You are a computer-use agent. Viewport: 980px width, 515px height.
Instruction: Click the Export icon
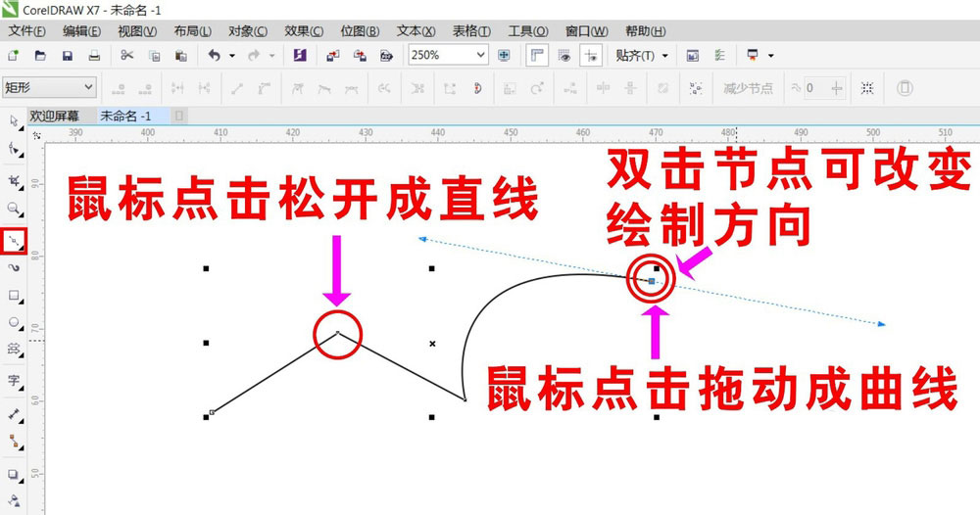pyautogui.click(x=360, y=56)
